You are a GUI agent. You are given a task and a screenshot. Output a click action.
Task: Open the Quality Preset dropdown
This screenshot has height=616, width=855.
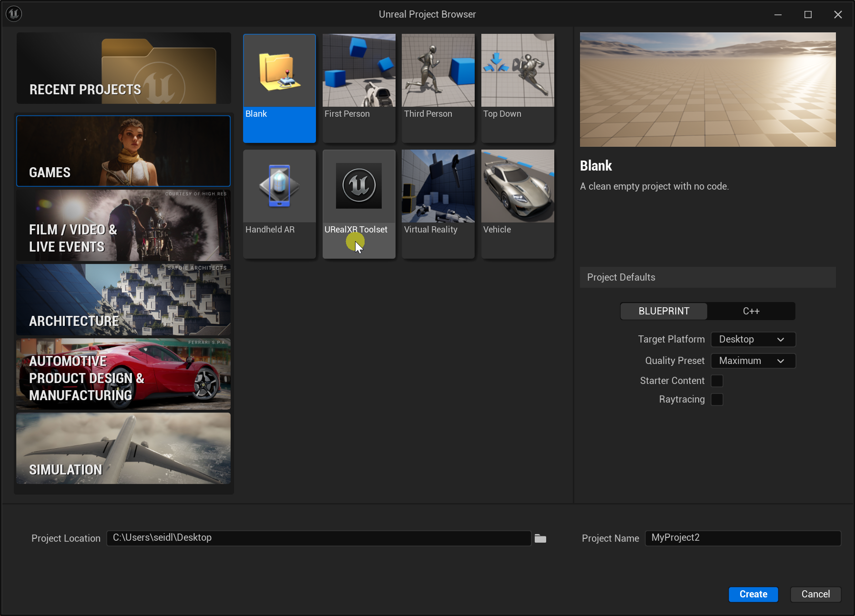[x=753, y=361]
